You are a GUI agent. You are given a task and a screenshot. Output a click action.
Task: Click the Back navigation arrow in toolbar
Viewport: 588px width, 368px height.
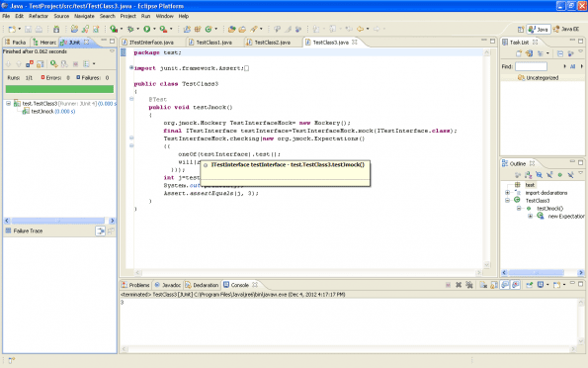[360, 29]
